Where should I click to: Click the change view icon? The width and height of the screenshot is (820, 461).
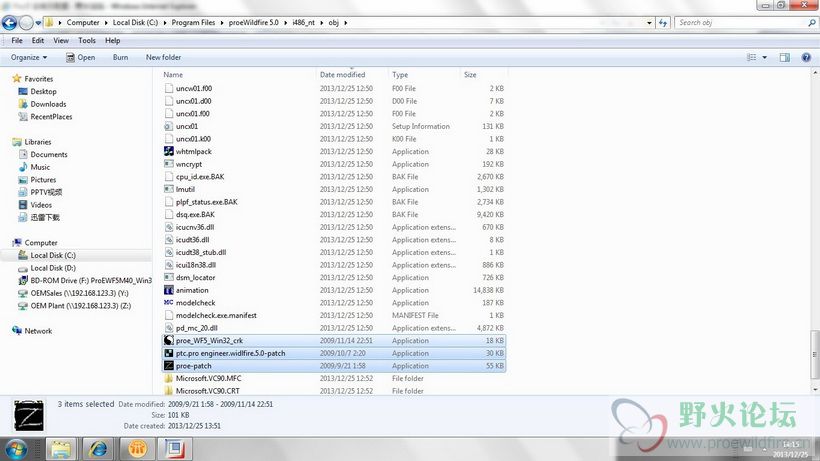(751, 57)
